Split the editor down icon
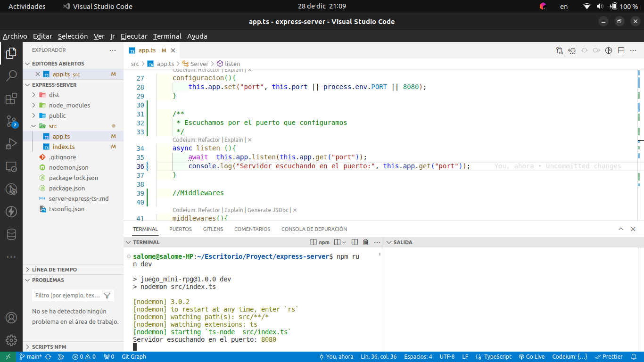The height and width of the screenshot is (362, 644). [621, 50]
